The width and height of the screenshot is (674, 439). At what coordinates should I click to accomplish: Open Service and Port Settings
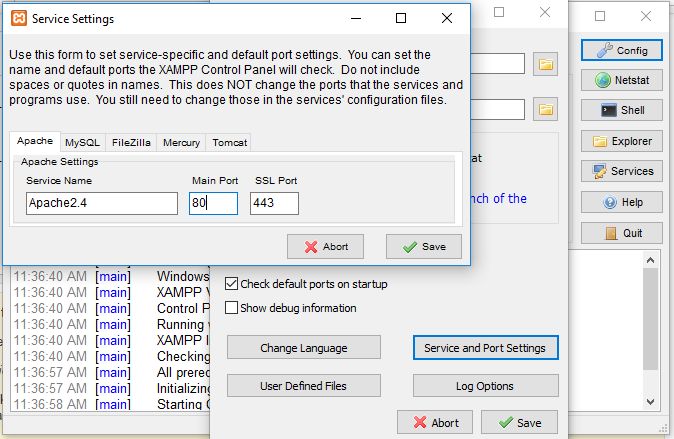pyautogui.click(x=486, y=347)
